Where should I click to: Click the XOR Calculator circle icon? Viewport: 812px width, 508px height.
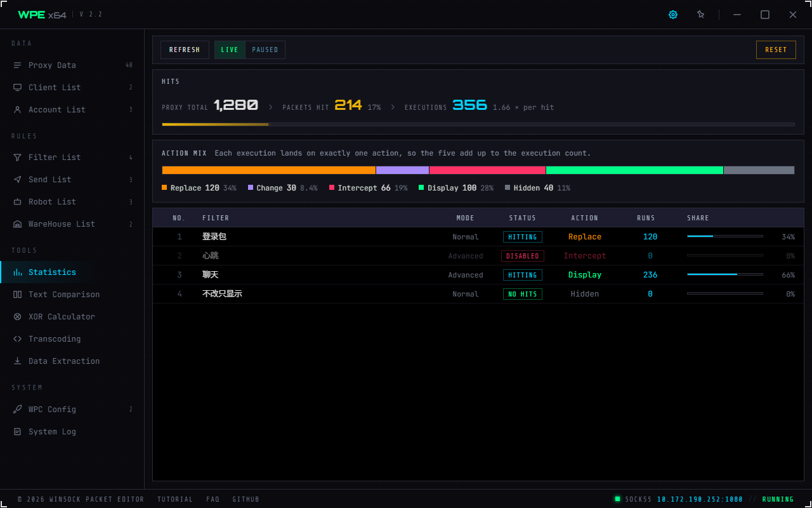17,317
